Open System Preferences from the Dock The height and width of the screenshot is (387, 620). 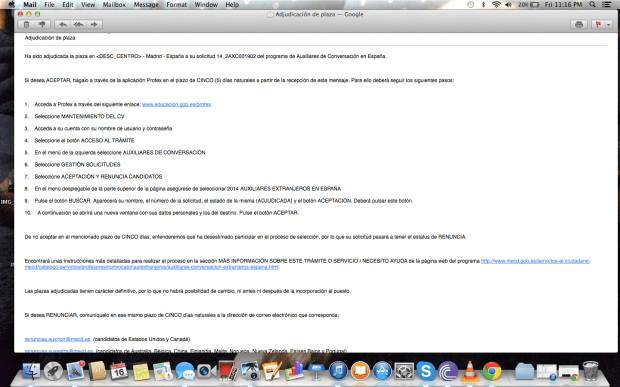[404, 371]
